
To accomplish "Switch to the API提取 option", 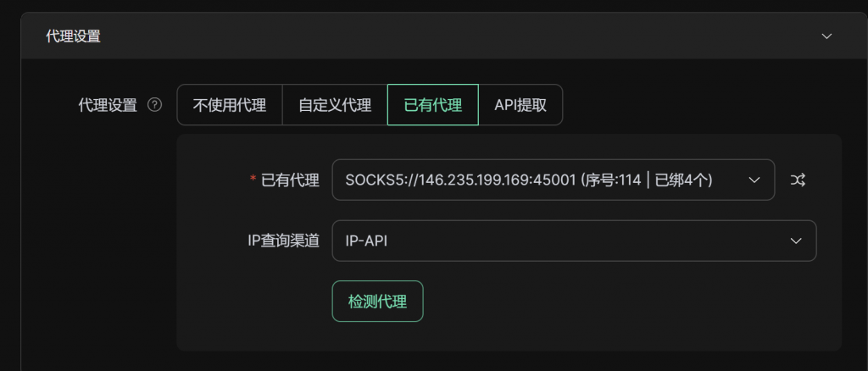I will coord(520,105).
